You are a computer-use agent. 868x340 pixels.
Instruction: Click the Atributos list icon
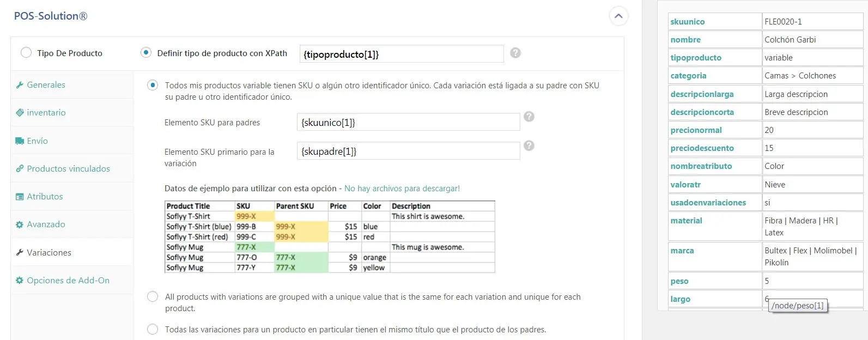[x=20, y=197]
